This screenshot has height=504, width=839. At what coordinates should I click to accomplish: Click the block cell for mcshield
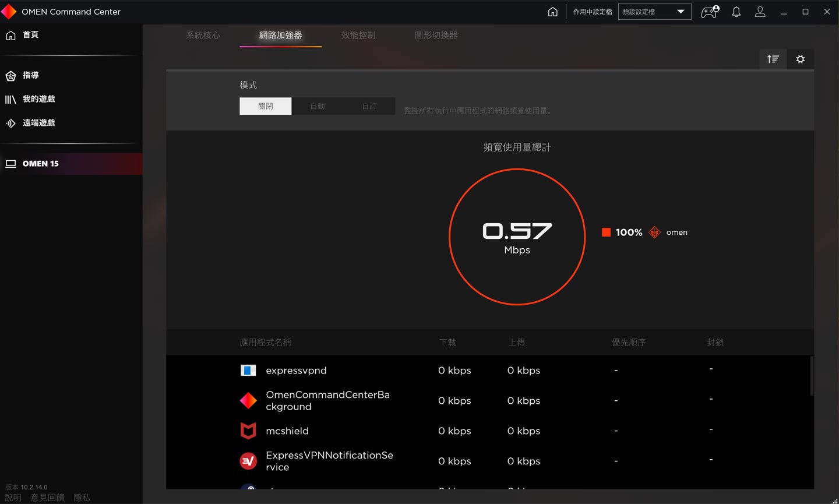711,430
